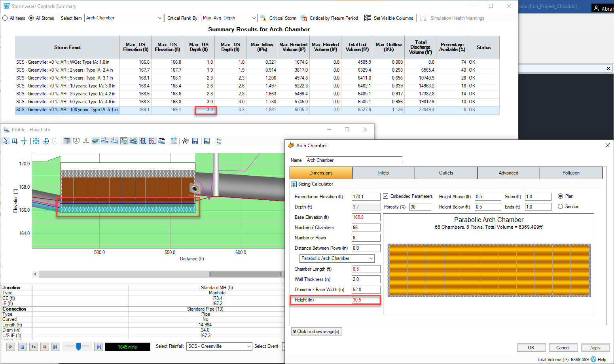Open the Select Rainfall dropdown
This screenshot has width=614, height=364.
[x=248, y=347]
